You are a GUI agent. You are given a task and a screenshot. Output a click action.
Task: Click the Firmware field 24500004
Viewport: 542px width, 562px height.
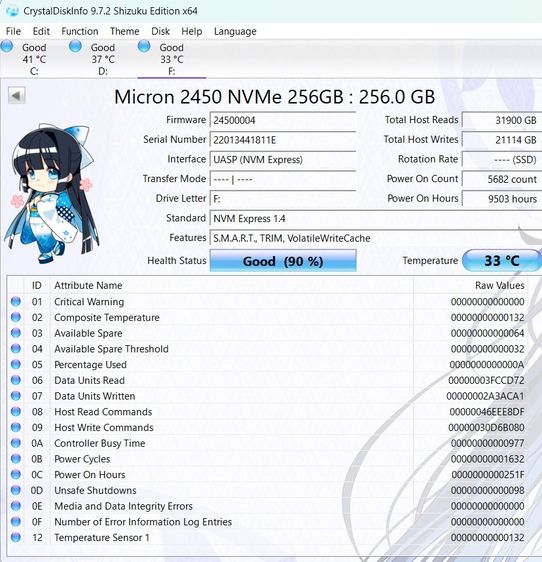point(283,120)
